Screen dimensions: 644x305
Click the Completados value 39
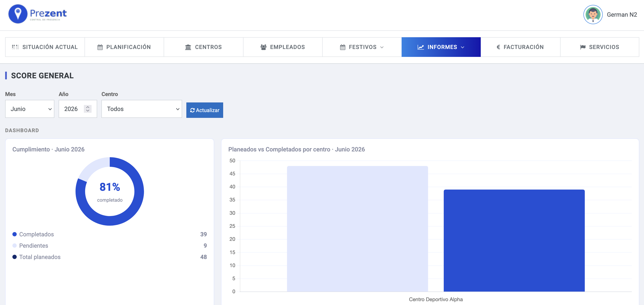[x=203, y=234]
